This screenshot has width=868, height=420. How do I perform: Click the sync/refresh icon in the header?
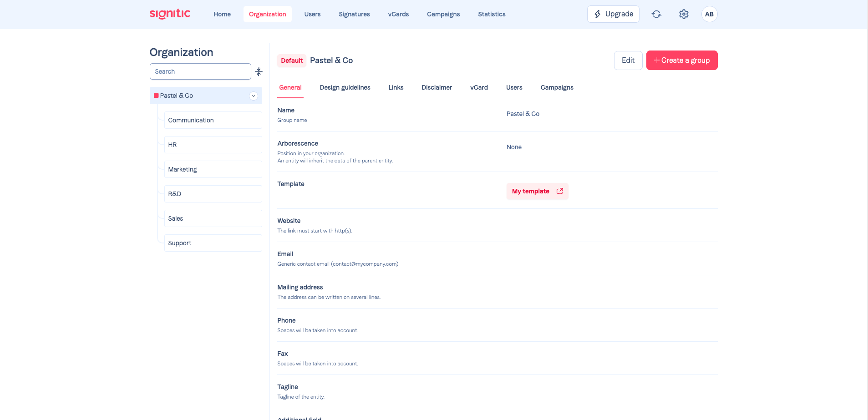(656, 14)
